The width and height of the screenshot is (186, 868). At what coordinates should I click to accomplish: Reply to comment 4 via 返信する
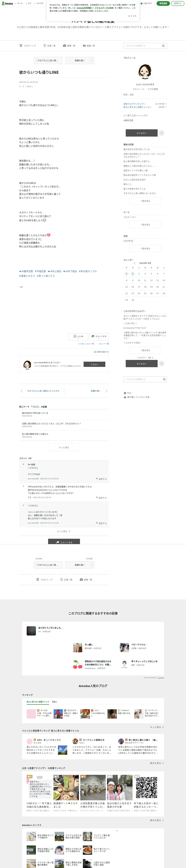(x=101, y=479)
